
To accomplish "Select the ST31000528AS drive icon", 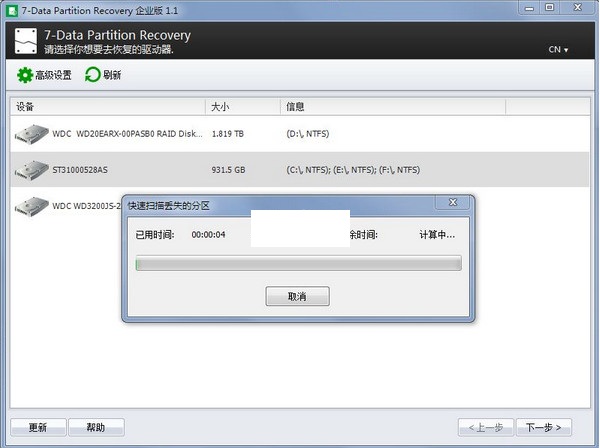I will [32, 170].
